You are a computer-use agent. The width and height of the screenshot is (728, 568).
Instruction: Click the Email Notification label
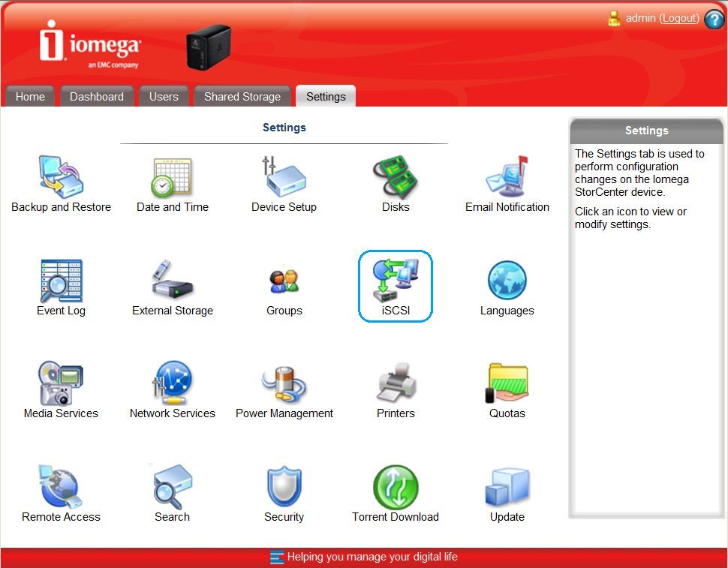pyautogui.click(x=507, y=207)
